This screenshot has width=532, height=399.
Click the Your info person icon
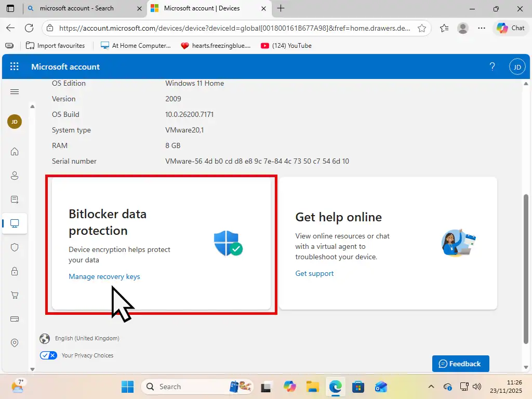[x=15, y=176]
